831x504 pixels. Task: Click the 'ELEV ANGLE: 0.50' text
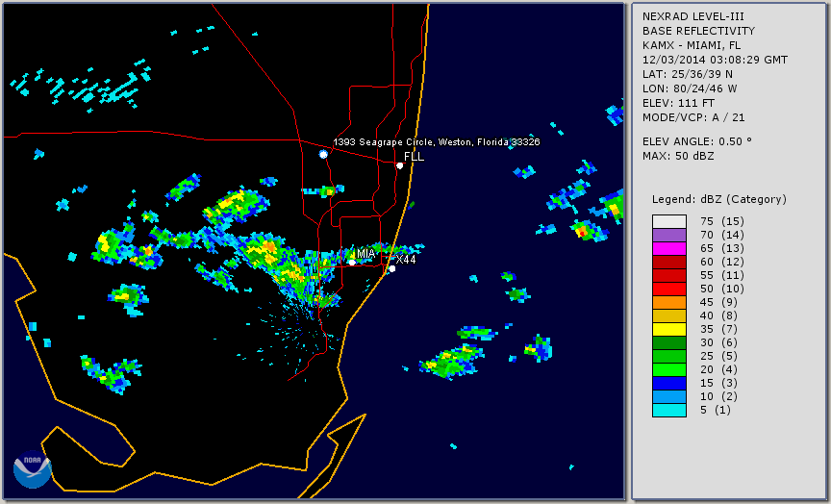(x=697, y=141)
